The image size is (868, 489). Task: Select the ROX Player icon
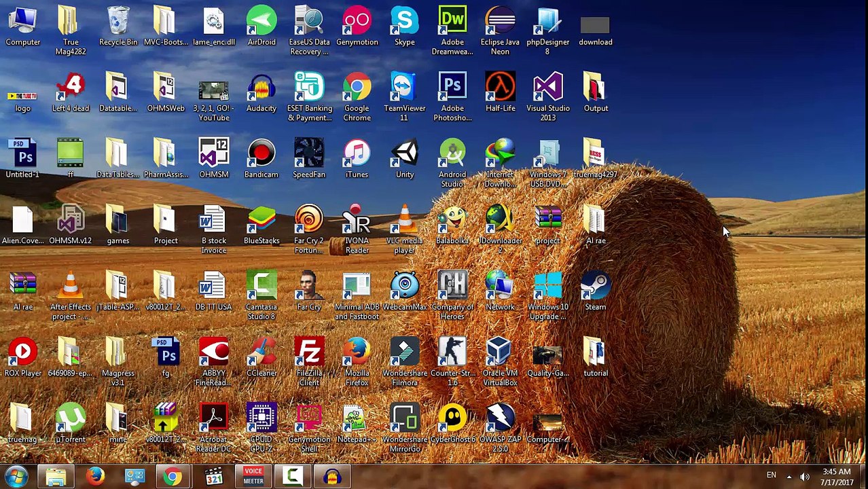pos(23,357)
